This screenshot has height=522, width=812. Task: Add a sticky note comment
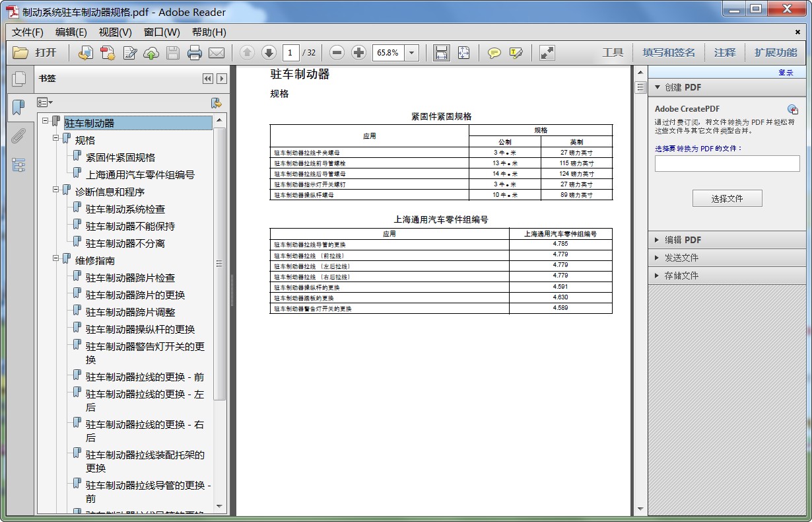tap(494, 53)
